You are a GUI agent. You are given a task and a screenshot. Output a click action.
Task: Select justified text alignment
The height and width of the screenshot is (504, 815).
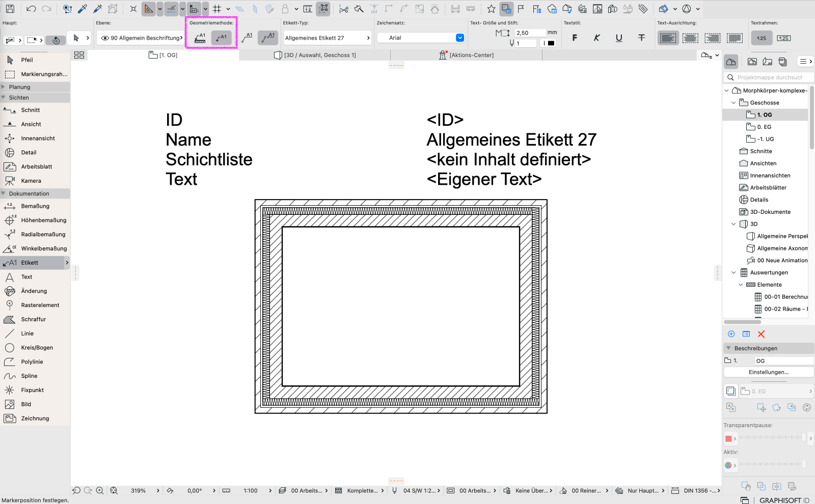[735, 38]
